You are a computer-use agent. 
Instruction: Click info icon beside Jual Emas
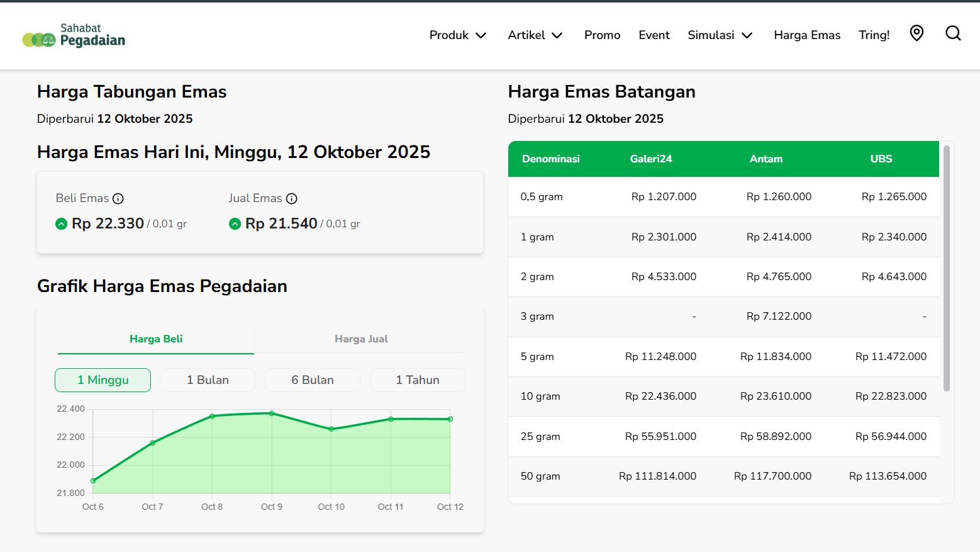point(291,199)
